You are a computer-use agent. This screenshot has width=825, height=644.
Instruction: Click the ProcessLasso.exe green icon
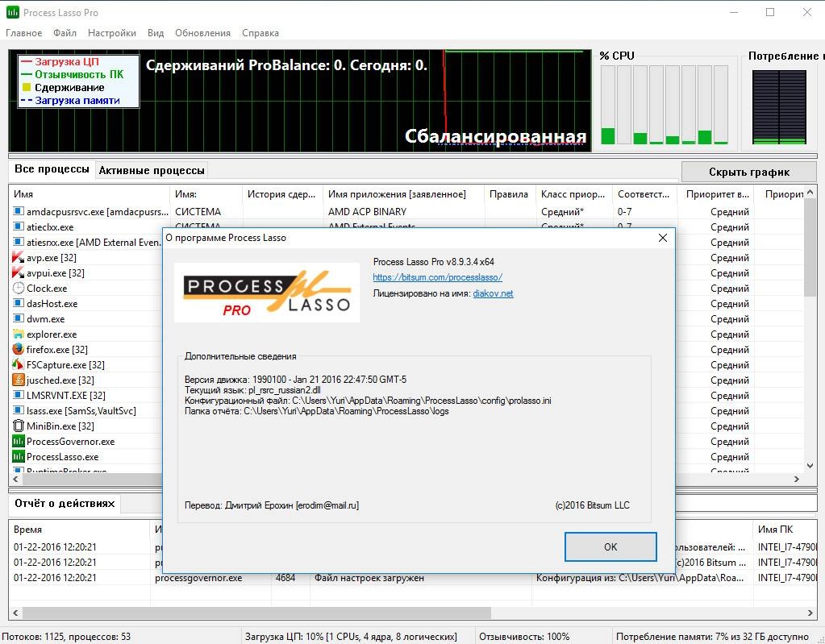click(19, 456)
